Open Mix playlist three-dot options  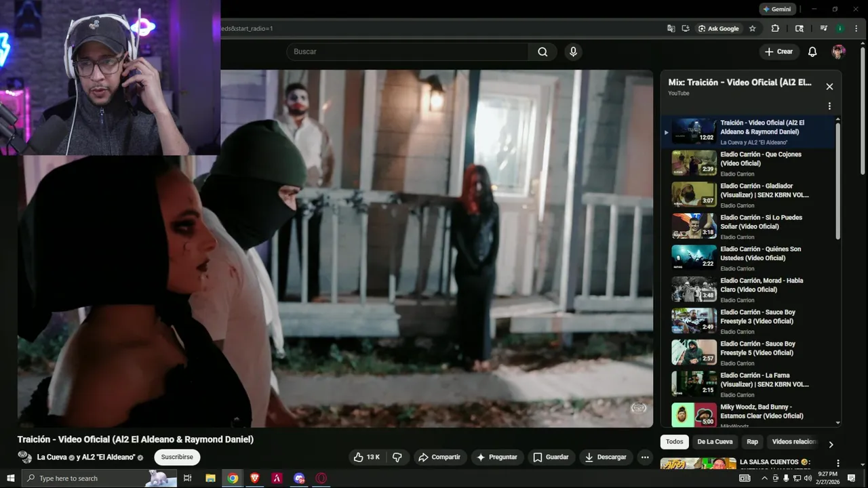coord(829,106)
